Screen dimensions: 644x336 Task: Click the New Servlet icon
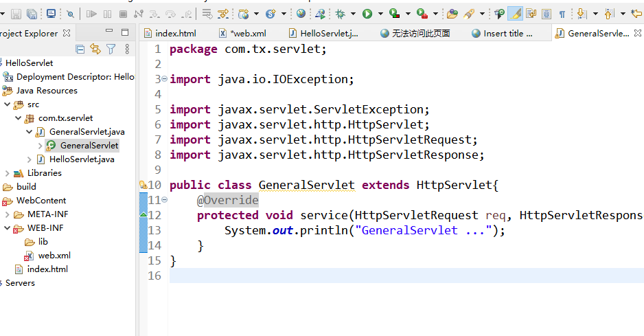point(271,14)
